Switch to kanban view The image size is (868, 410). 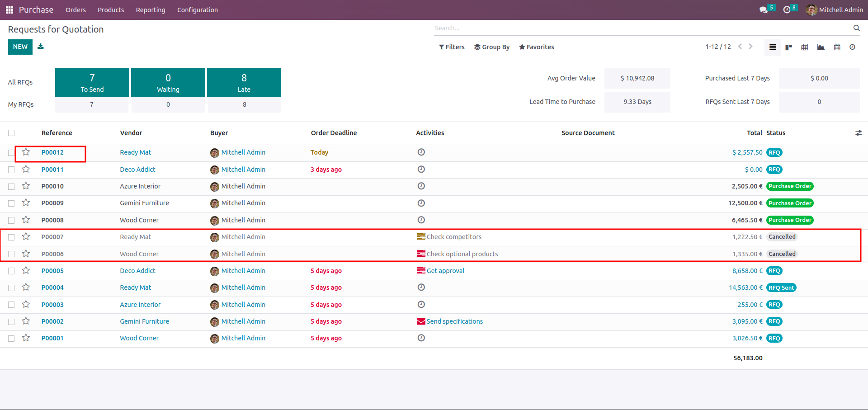click(788, 47)
